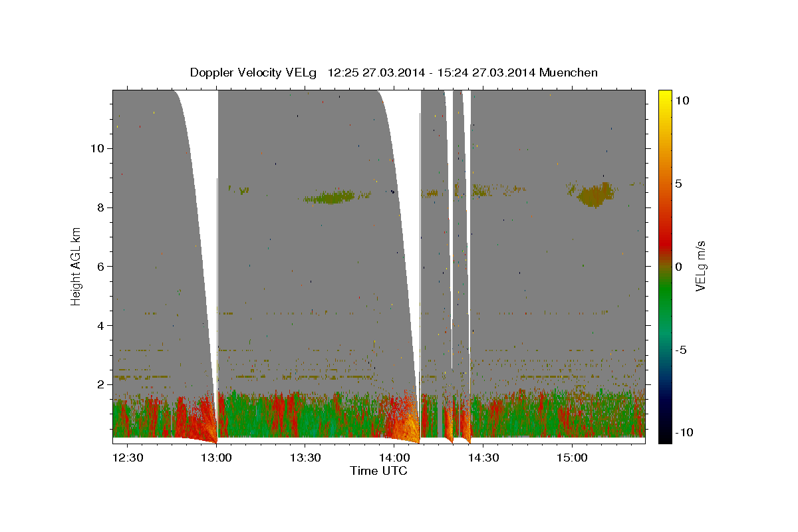Viewport: 798px width, 532px height.
Task: Click the '14:30' time axis label
Action: coord(483,458)
